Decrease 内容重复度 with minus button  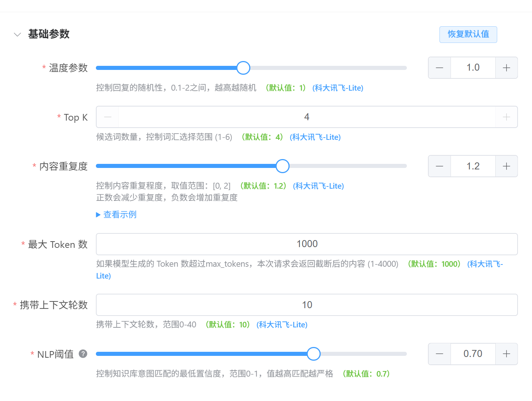point(439,166)
